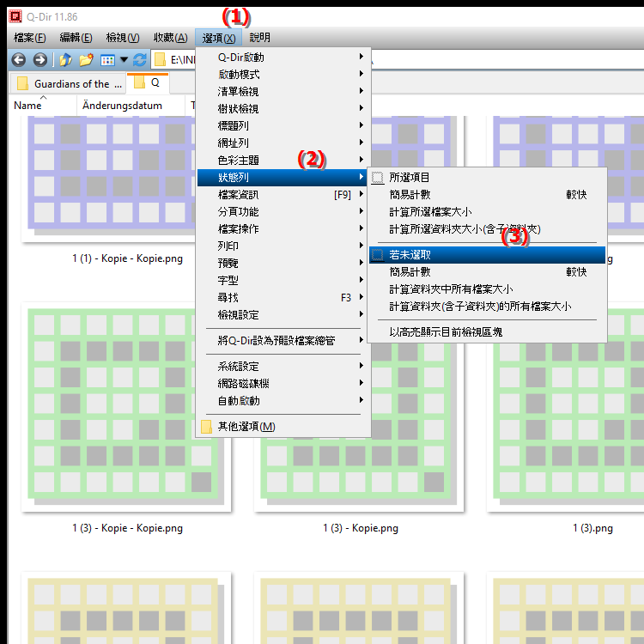Click the new folder icon in the toolbar
The height and width of the screenshot is (644, 644).
[x=86, y=60]
